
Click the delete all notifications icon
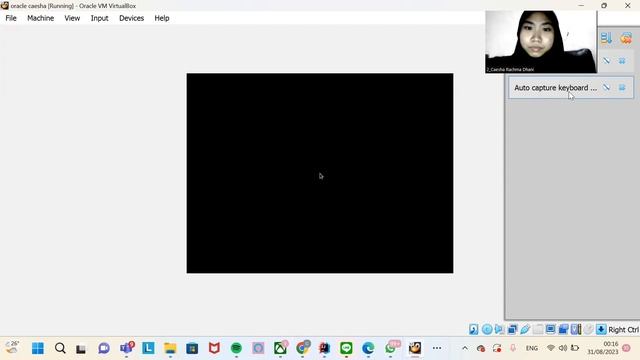tap(626, 38)
